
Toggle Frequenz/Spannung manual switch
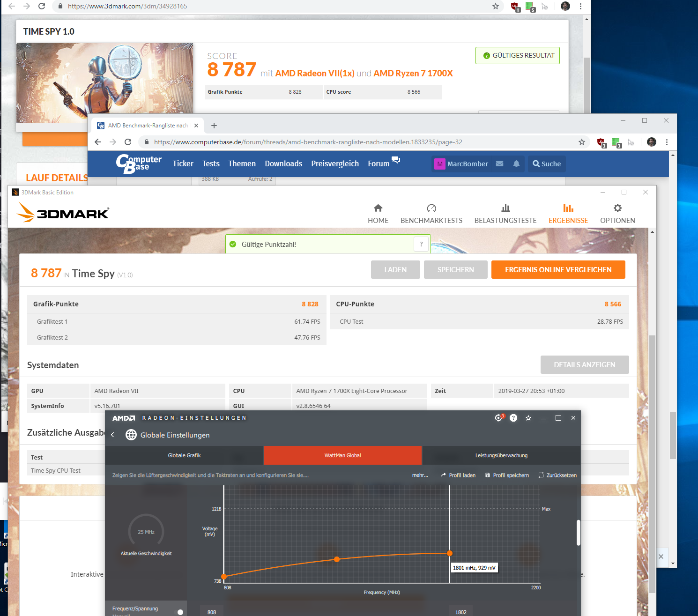click(x=178, y=612)
